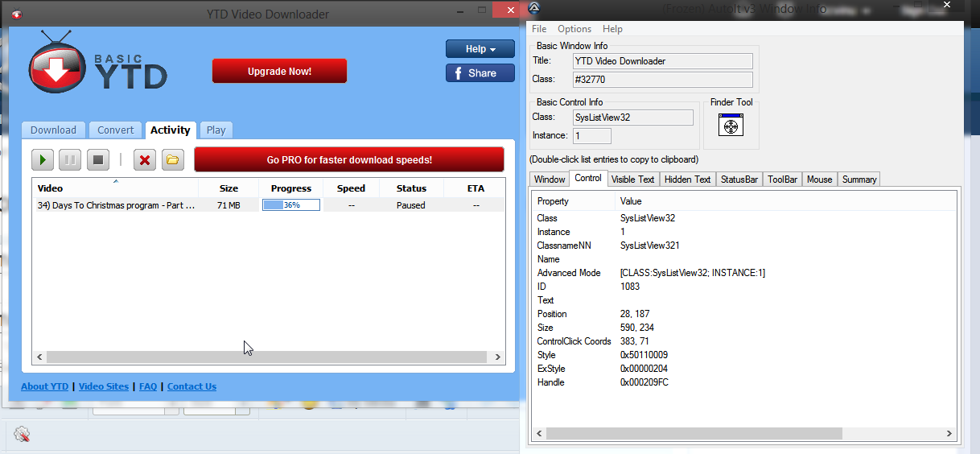The width and height of the screenshot is (980, 454).
Task: Click control Class field showing SysListView32
Action: 633,118
